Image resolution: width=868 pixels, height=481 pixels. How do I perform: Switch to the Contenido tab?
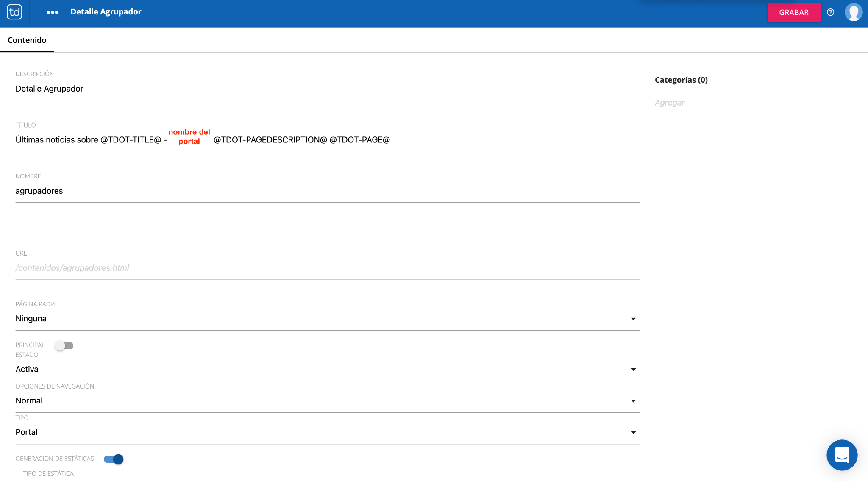point(27,40)
